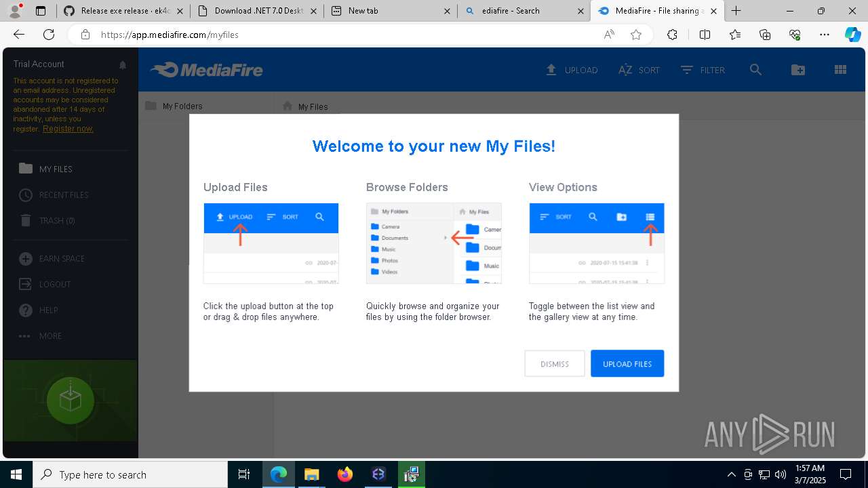Click the Browse Folders tutorial image
The width and height of the screenshot is (868, 488).
(434, 243)
